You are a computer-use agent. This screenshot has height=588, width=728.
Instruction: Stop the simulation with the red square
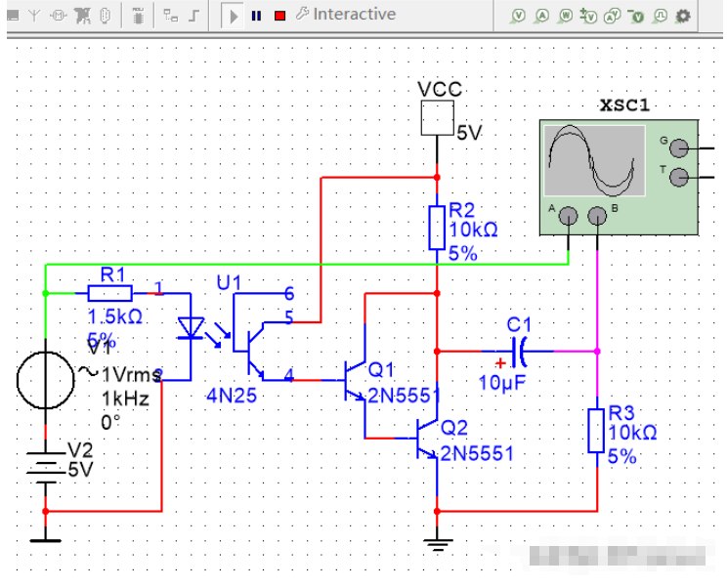279,16
